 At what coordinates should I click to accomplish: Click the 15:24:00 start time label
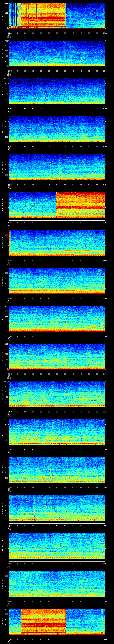(x=9, y=412)
